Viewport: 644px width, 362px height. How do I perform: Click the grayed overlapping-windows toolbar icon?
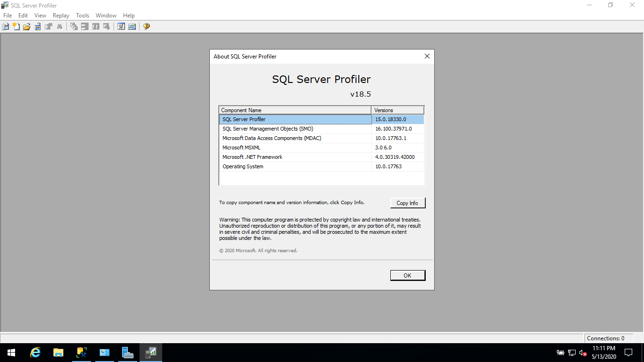coord(74,26)
